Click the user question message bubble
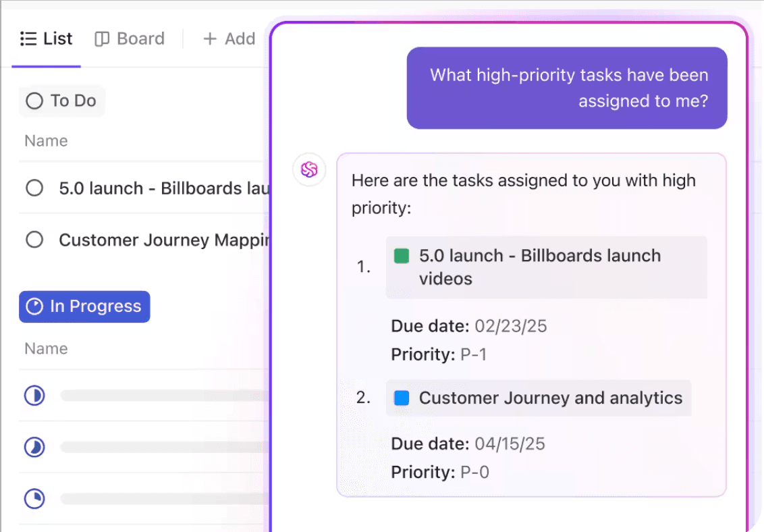 point(567,88)
